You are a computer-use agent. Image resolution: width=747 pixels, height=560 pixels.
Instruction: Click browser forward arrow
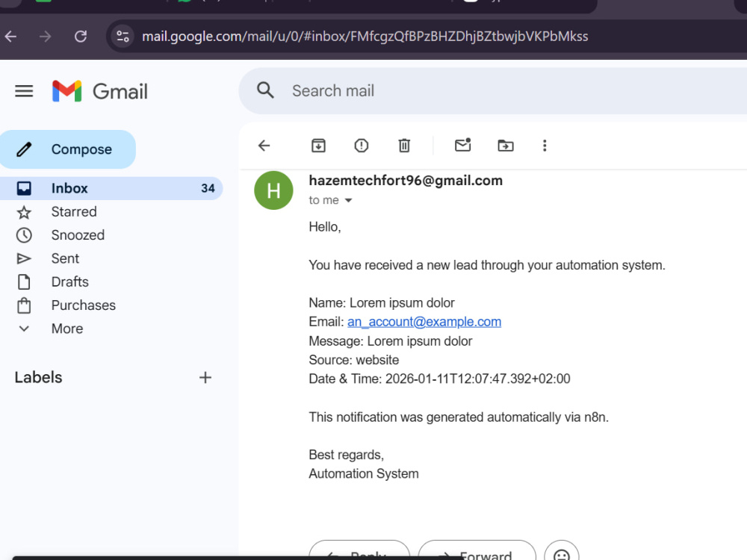tap(46, 36)
